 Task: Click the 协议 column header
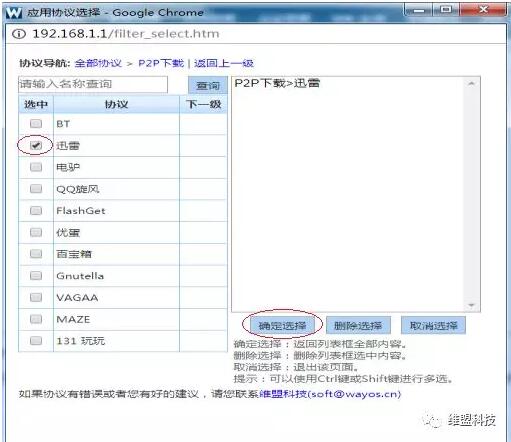[x=116, y=104]
